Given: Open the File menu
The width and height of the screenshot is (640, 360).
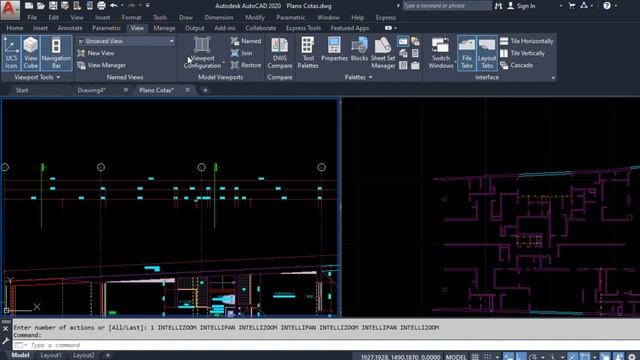Looking at the screenshot, I should (x=32, y=18).
